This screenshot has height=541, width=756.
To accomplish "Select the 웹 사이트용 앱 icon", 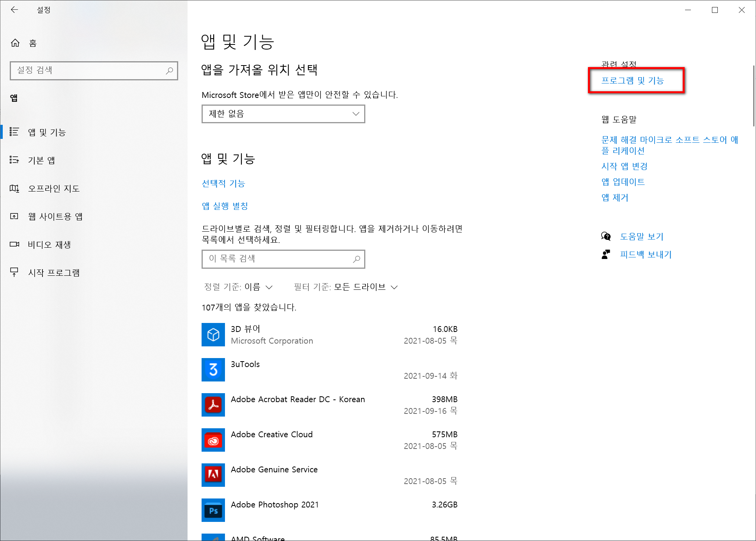I will 14,216.
